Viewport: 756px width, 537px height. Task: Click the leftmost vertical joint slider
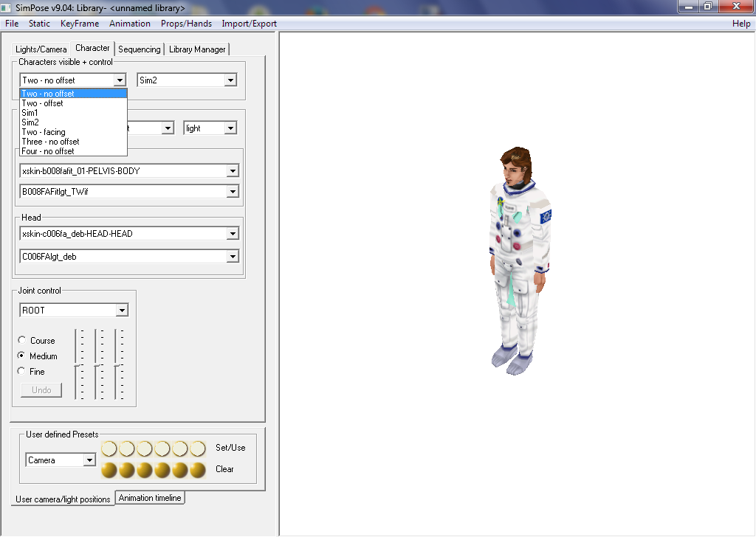pyautogui.click(x=76, y=364)
